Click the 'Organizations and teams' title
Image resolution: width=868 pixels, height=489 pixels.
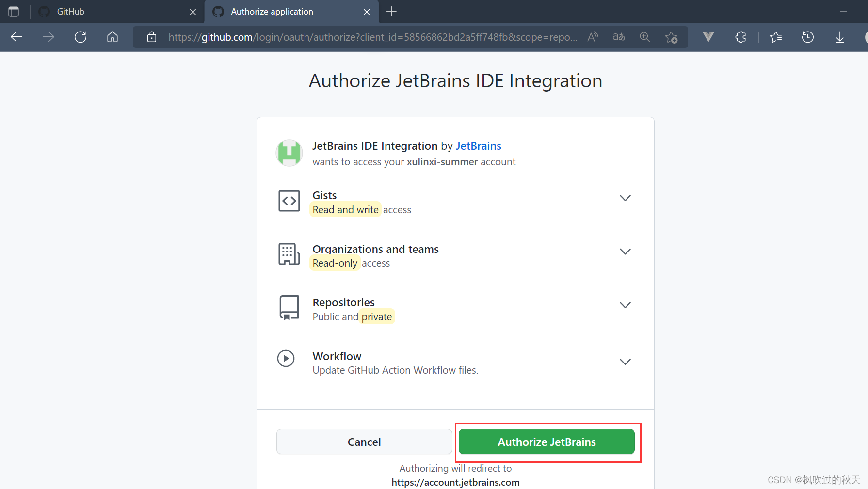(375, 249)
